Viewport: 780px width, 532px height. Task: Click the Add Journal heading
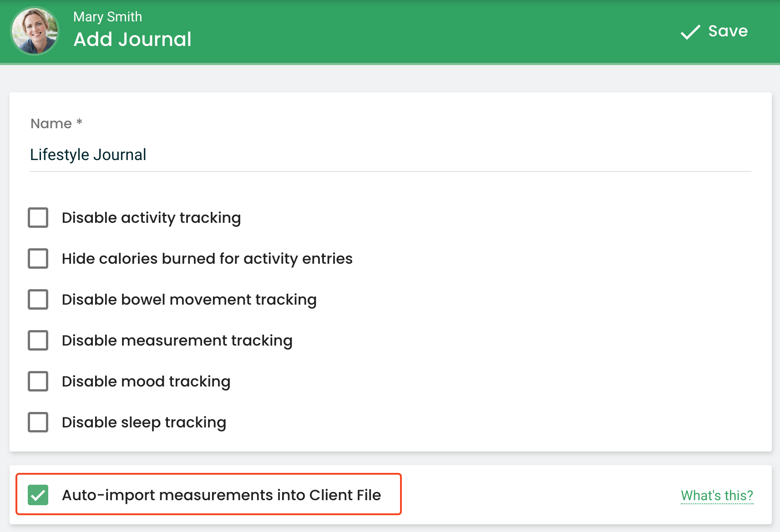tap(132, 39)
